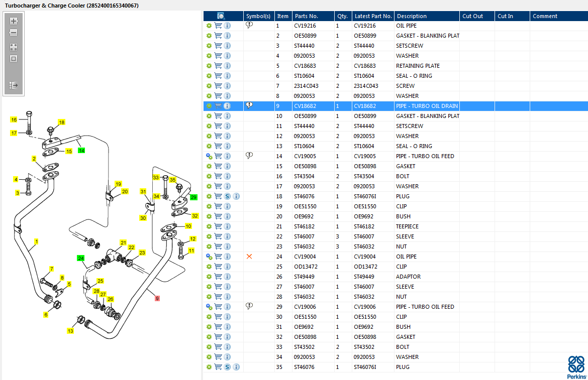Zoom out of the parts diagram

(x=14, y=33)
